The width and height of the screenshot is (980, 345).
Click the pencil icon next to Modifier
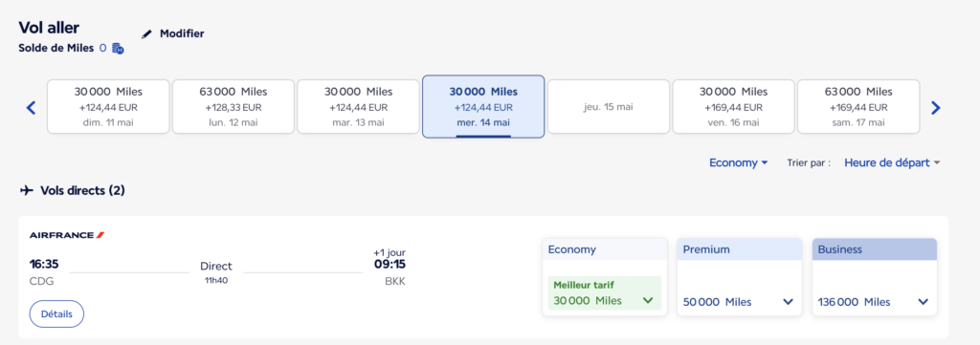click(146, 33)
